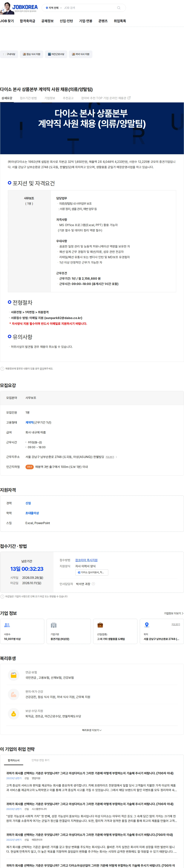
Task: Download the 다이소 입사지원서 file attachment
Action: 92,572
